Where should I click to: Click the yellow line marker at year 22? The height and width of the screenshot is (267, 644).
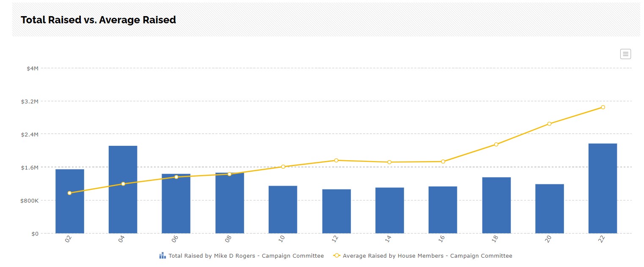click(603, 107)
